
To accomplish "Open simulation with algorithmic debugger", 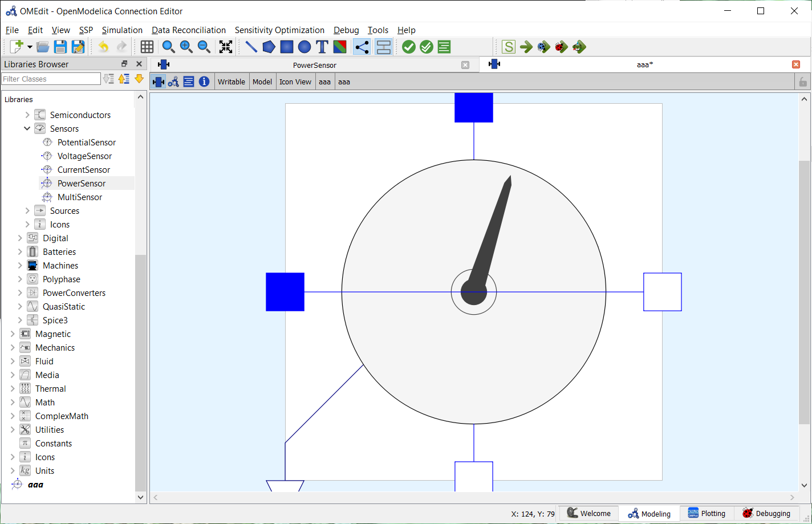I will click(561, 47).
